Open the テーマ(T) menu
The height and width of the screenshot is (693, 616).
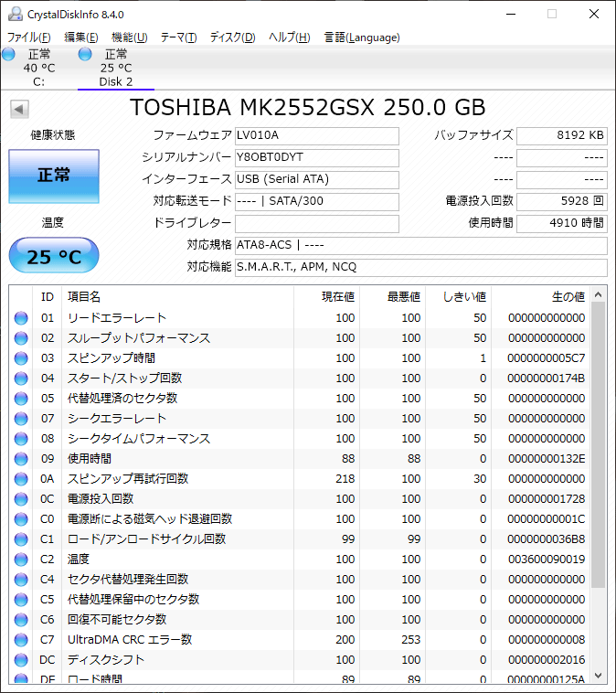[x=178, y=37]
